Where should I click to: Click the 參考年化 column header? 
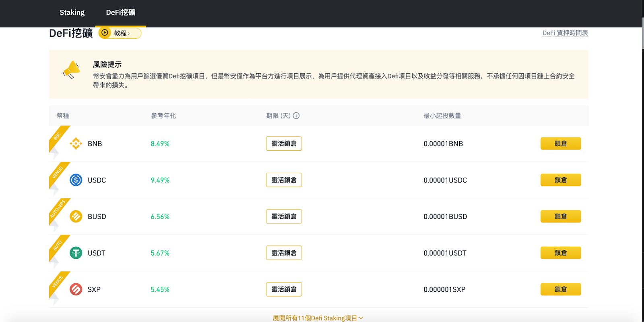click(x=163, y=116)
